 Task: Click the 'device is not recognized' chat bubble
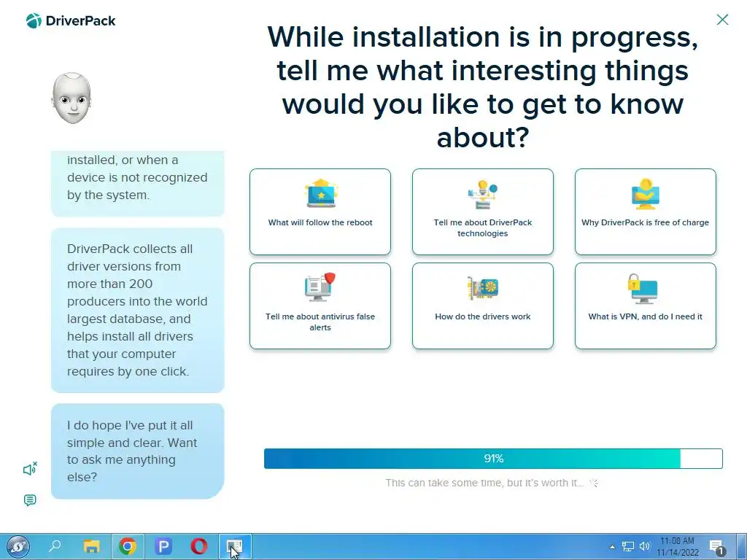138,183
